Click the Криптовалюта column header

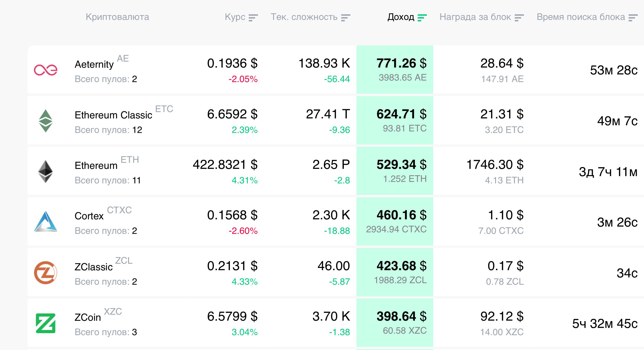pyautogui.click(x=117, y=17)
